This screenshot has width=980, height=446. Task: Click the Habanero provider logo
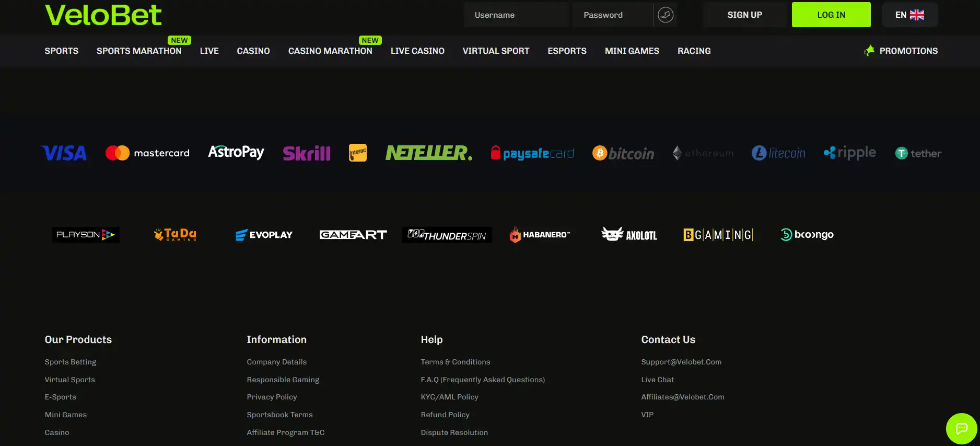(540, 235)
